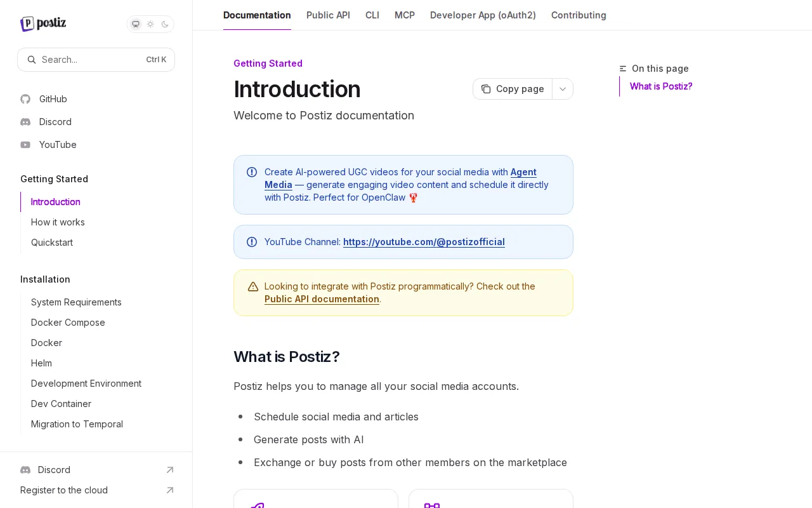Viewport: 812px width, 508px height.
Task: Click the Getting Started breadcrumb label
Action: coord(268,63)
